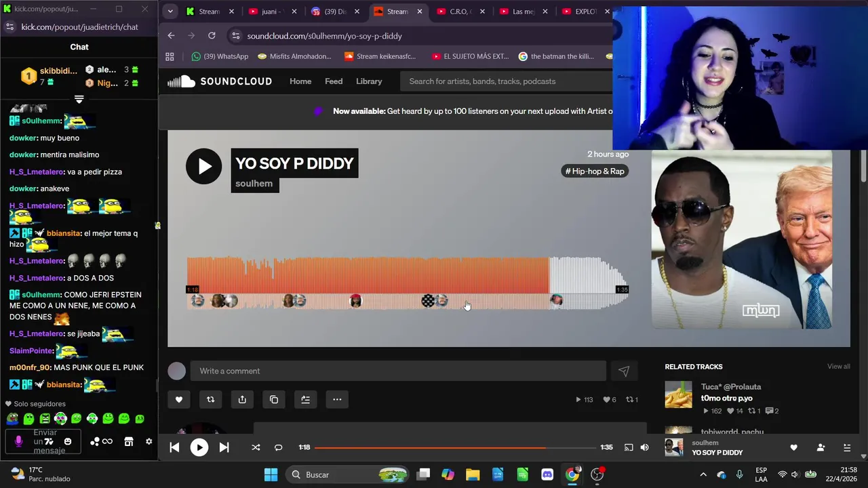Focus the Write a comment field
Screen dimensions: 868x488
pyautogui.click(x=398, y=371)
